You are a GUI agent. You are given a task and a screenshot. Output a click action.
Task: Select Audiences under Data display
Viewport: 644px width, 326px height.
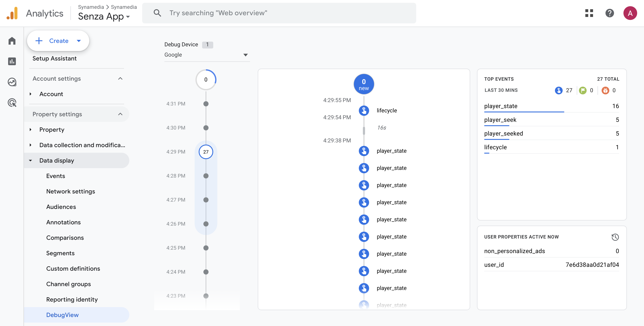click(61, 207)
